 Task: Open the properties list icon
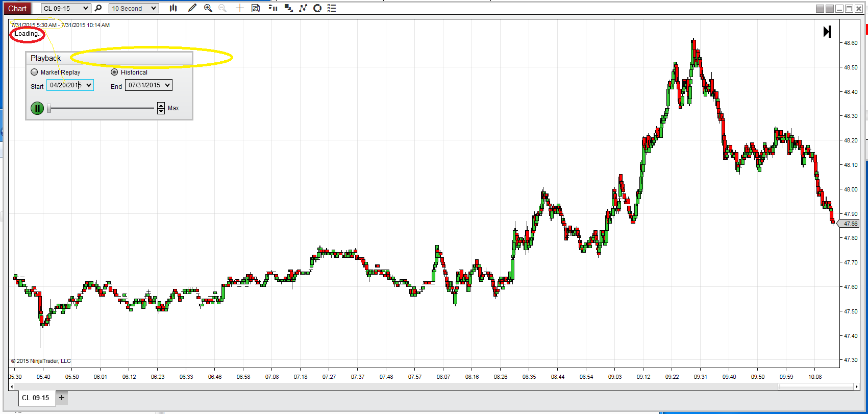click(x=332, y=8)
